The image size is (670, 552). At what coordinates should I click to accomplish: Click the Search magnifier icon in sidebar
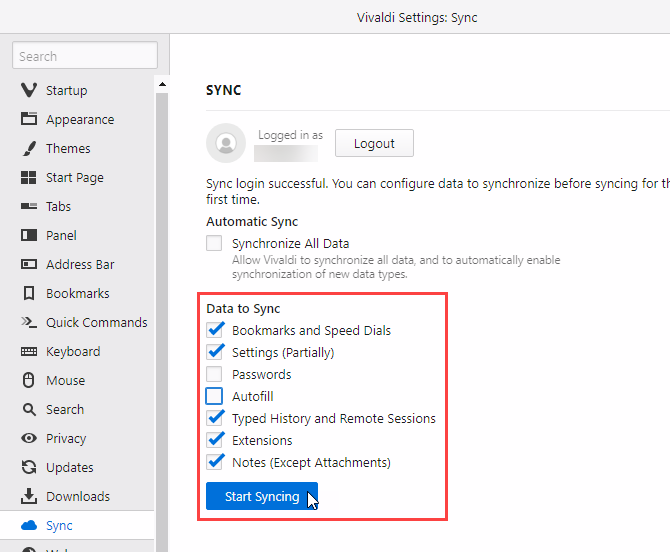click(29, 409)
